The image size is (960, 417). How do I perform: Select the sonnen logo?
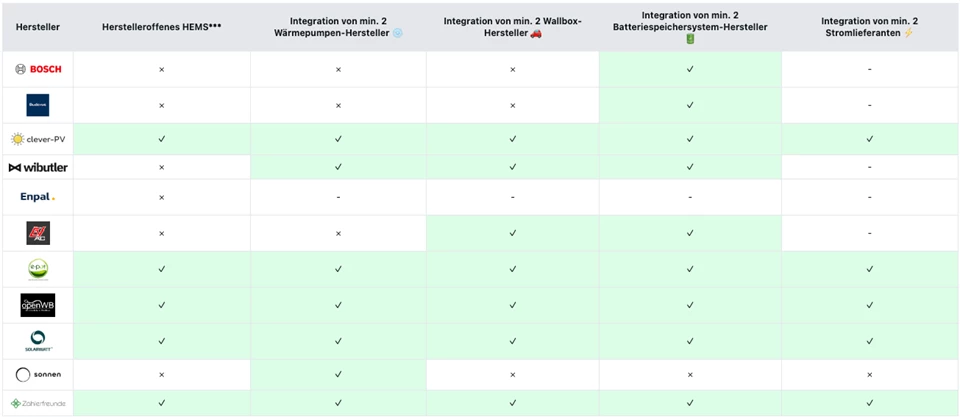point(38,375)
